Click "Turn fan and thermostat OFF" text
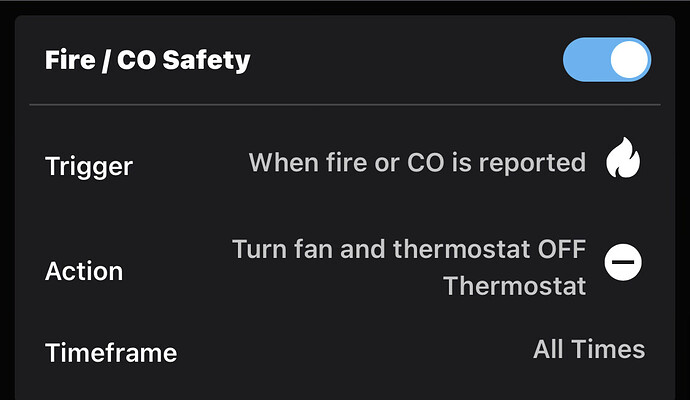 (x=409, y=248)
